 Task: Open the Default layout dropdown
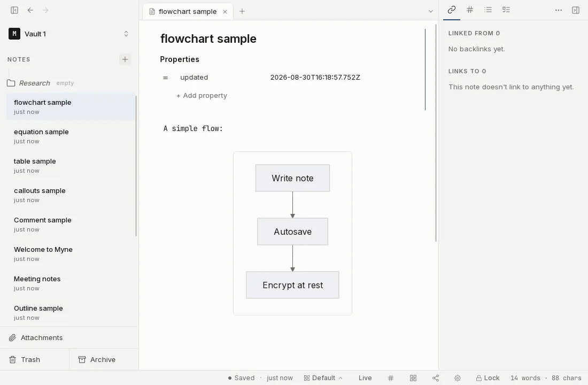tap(323, 378)
